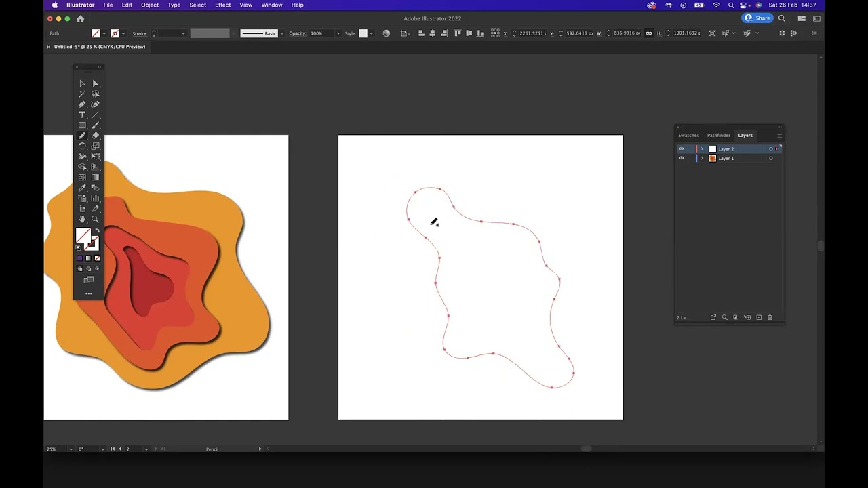The width and height of the screenshot is (868, 488).
Task: Select the Width tool
Action: tap(82, 157)
